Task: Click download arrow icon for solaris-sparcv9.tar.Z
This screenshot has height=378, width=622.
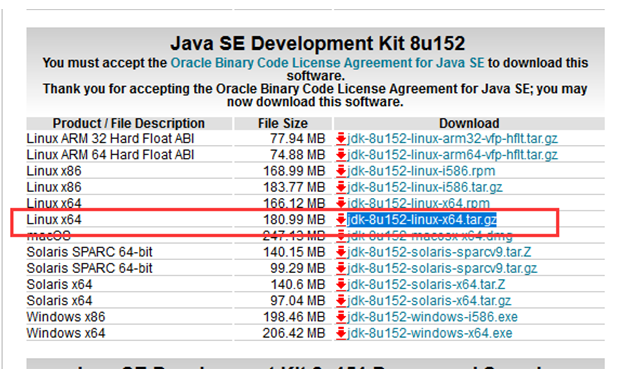Action: click(341, 252)
